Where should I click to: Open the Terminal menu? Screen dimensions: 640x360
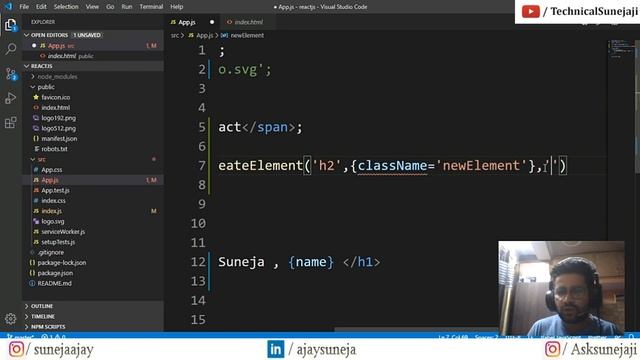point(151,7)
